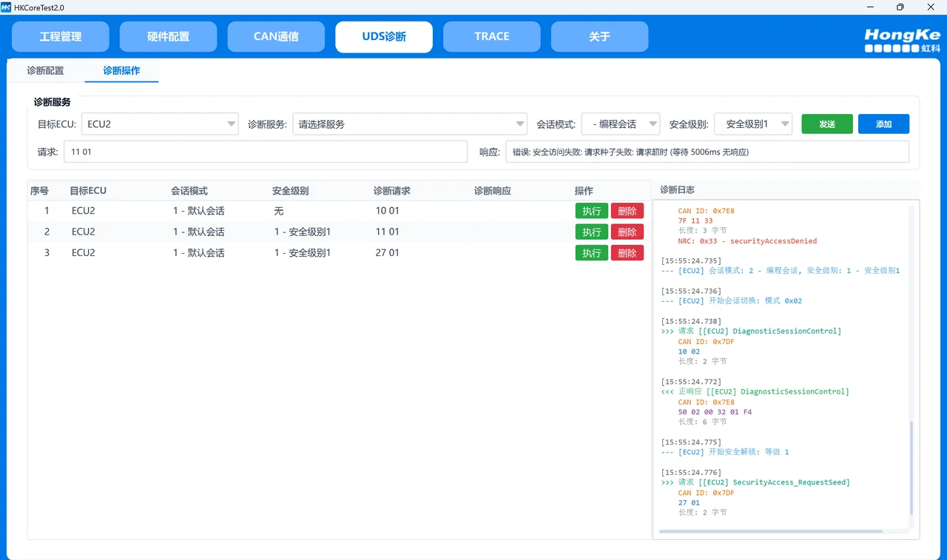This screenshot has height=560, width=947.
Task: Run the row 3 request 27 01
Action: tap(591, 253)
